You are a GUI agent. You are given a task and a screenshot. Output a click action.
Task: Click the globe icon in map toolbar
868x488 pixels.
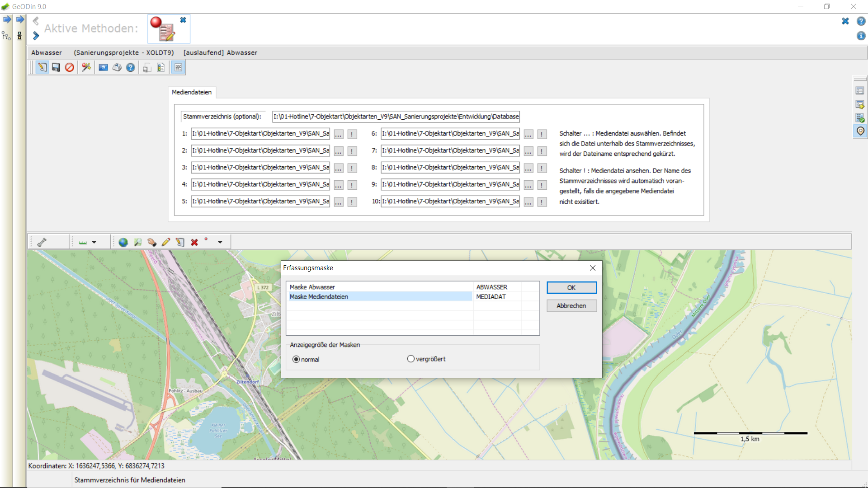coord(123,242)
